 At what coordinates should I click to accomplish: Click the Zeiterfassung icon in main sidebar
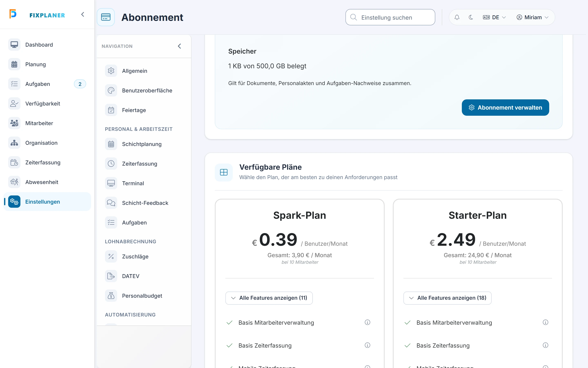14,162
